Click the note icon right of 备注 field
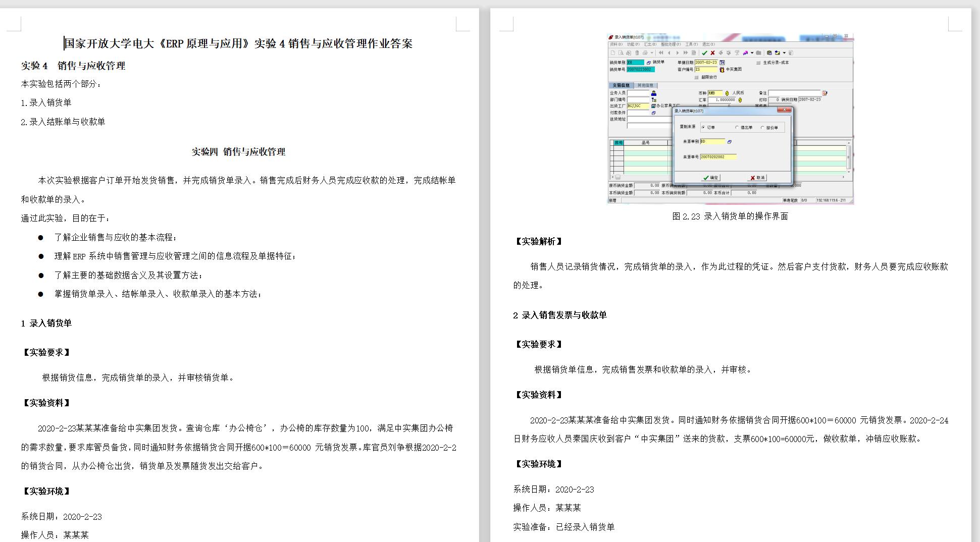The height and width of the screenshot is (542, 980). click(x=825, y=93)
